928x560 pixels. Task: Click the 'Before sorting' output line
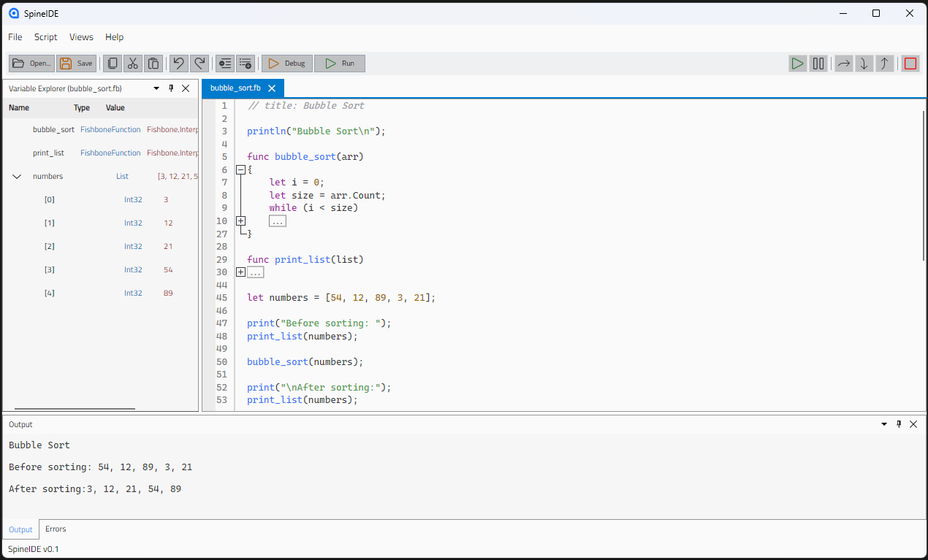(100, 467)
